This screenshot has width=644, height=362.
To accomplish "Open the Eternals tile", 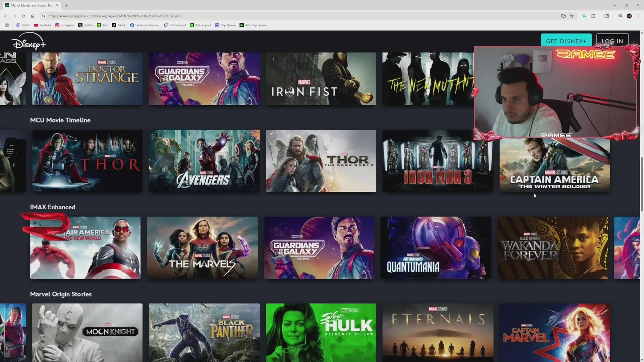I will [438, 332].
